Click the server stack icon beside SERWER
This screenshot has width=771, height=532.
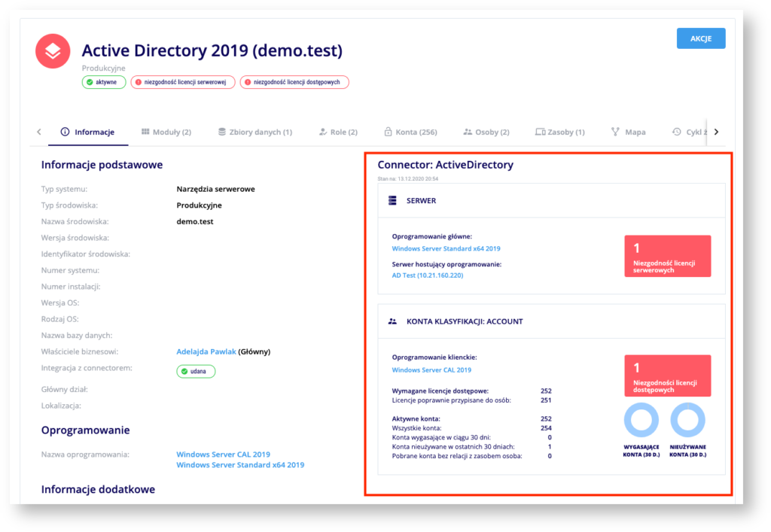392,200
